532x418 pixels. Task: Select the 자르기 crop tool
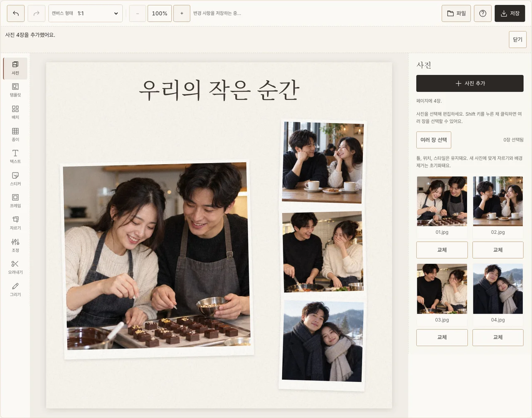point(15,223)
